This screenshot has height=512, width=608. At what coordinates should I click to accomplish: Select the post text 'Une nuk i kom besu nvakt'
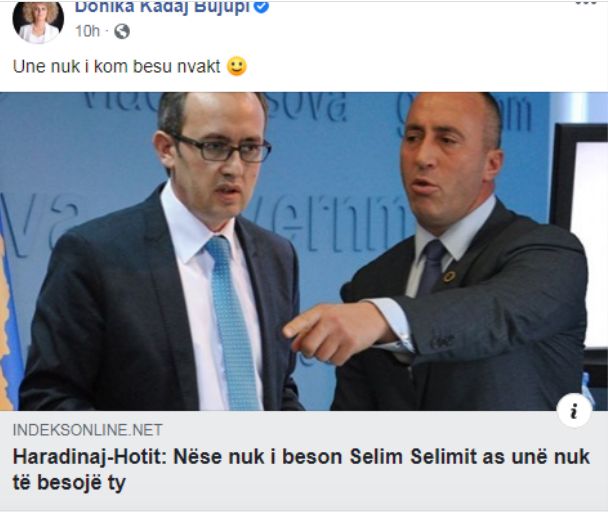tap(117, 66)
